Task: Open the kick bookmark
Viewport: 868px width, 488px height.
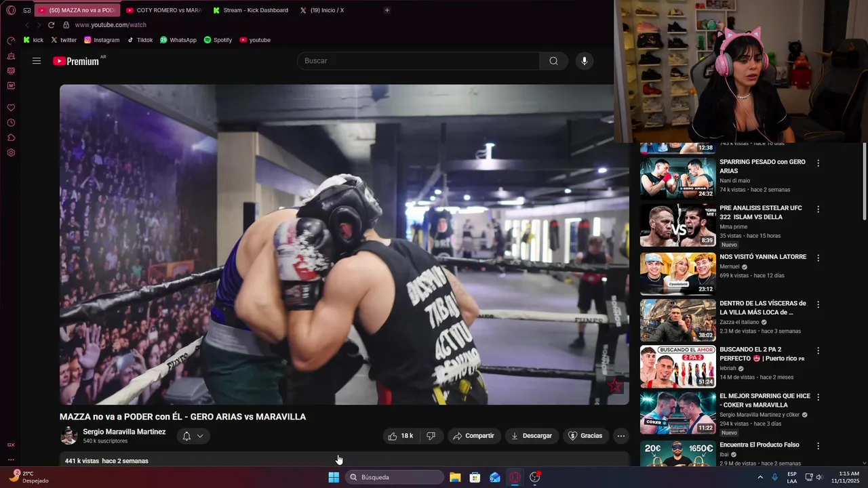Action: click(x=33, y=40)
